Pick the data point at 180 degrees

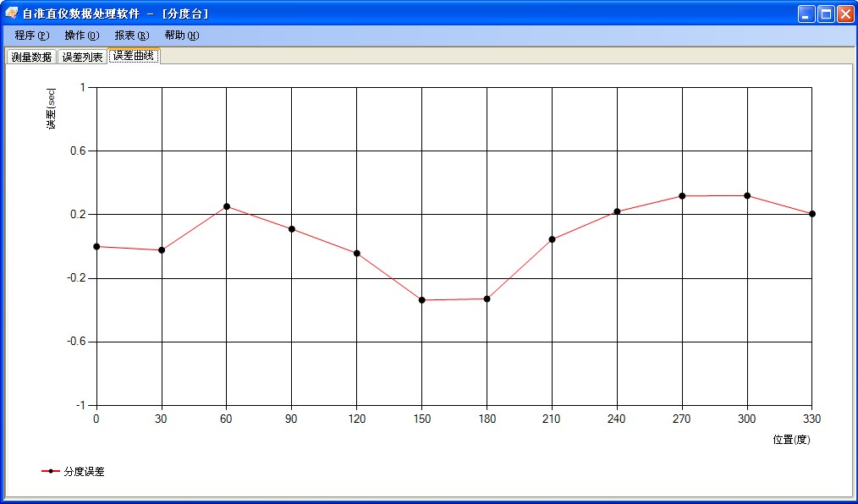click(x=487, y=299)
